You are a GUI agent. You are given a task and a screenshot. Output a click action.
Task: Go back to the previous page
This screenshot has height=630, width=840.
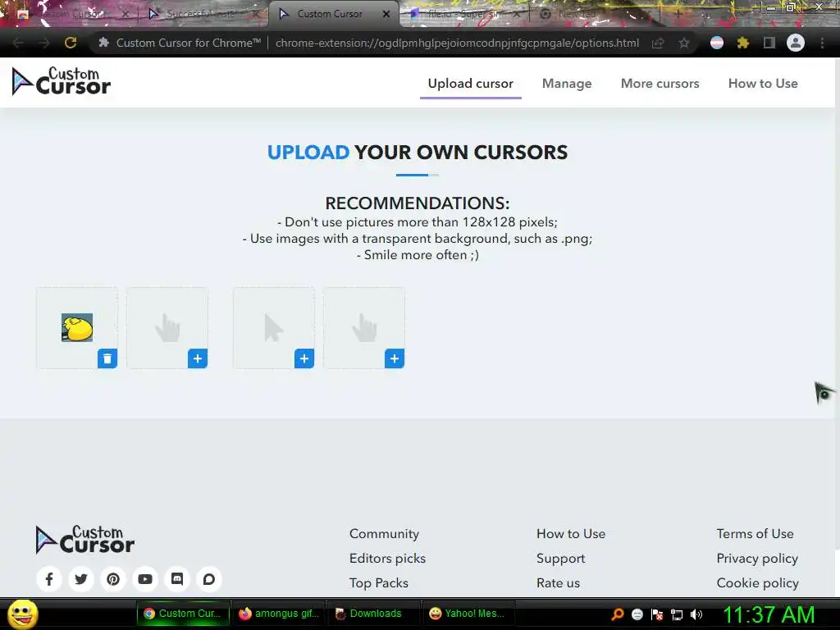pyautogui.click(x=18, y=43)
